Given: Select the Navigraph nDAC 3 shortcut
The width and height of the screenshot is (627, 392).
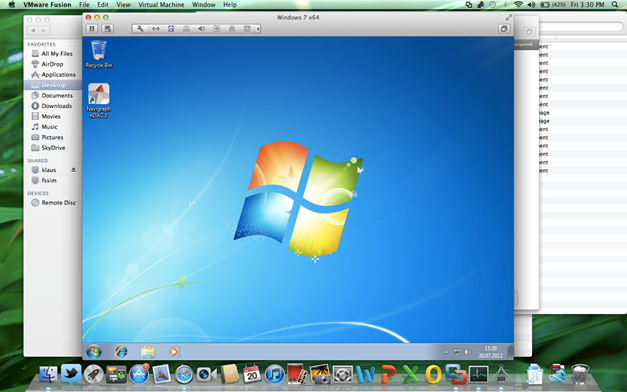Looking at the screenshot, I should pos(99,100).
